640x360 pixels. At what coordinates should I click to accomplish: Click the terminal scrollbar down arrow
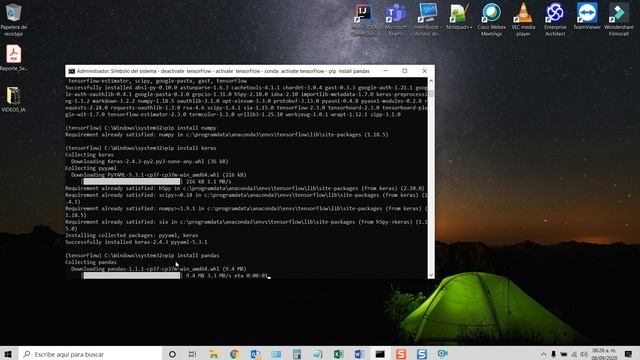click(431, 275)
